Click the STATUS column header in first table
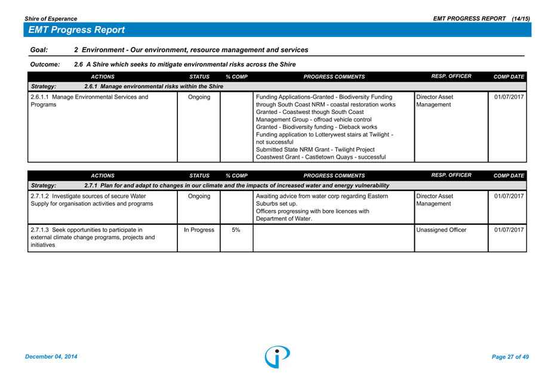 [x=199, y=77]
